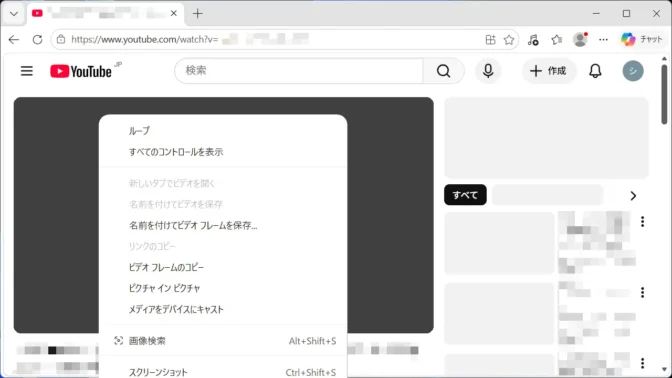
Task: Select 画像検索 menu entry
Action: [223, 341]
